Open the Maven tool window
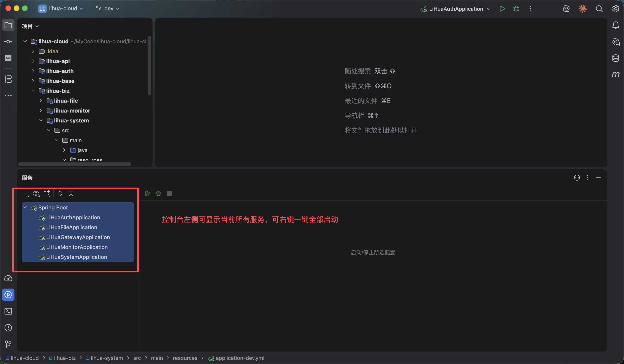Image resolution: width=624 pixels, height=364 pixels. point(616,74)
